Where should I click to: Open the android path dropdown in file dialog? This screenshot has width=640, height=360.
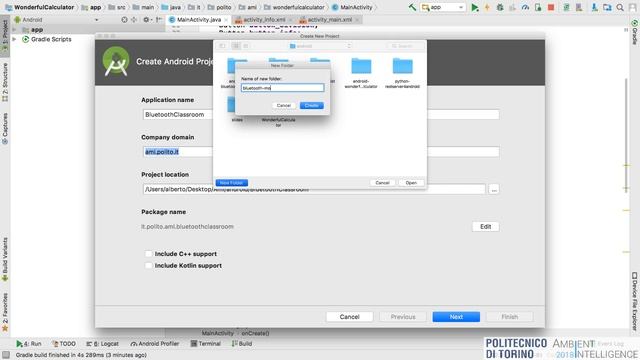click(320, 46)
